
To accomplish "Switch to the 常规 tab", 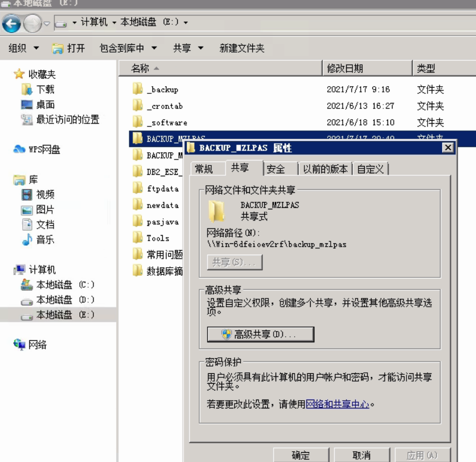I will 203,169.
